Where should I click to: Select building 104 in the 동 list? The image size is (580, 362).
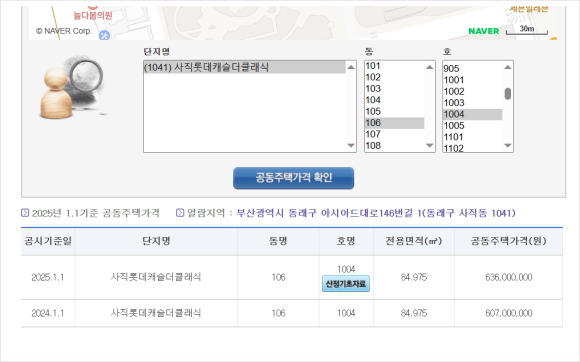(x=394, y=100)
